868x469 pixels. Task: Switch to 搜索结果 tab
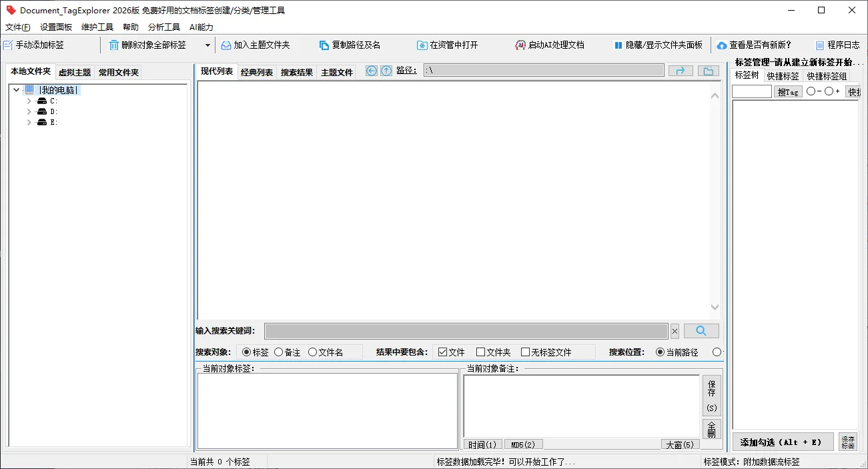coord(297,72)
